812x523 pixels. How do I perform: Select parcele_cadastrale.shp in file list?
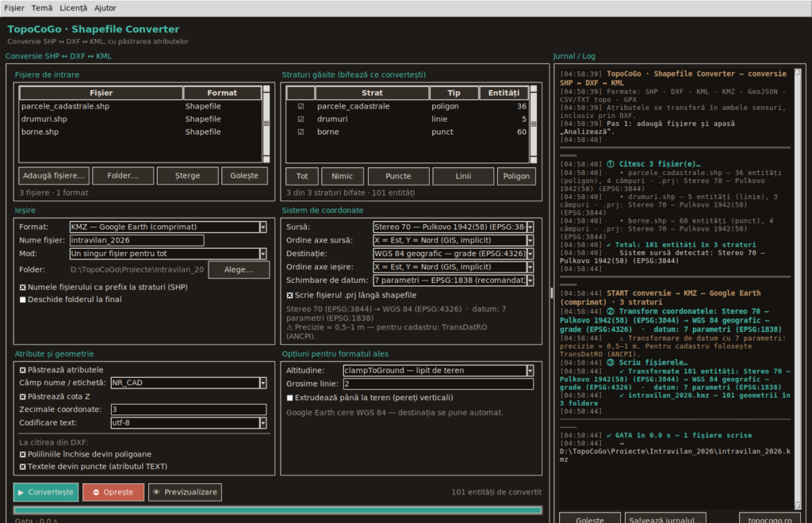coord(140,106)
